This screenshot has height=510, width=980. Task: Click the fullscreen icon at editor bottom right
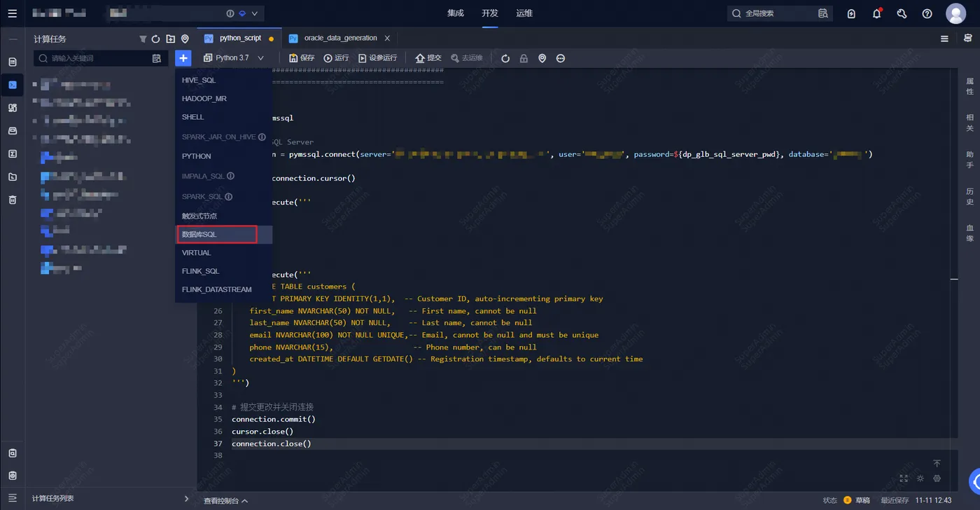point(904,478)
